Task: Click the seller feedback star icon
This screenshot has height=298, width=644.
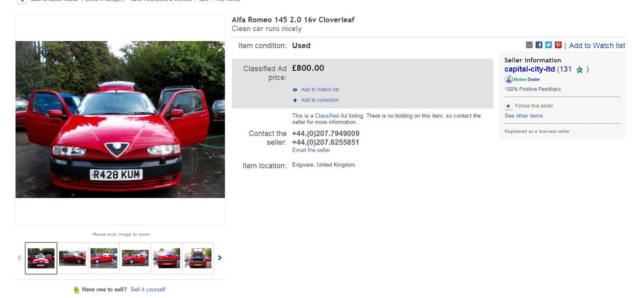Action: [579, 70]
